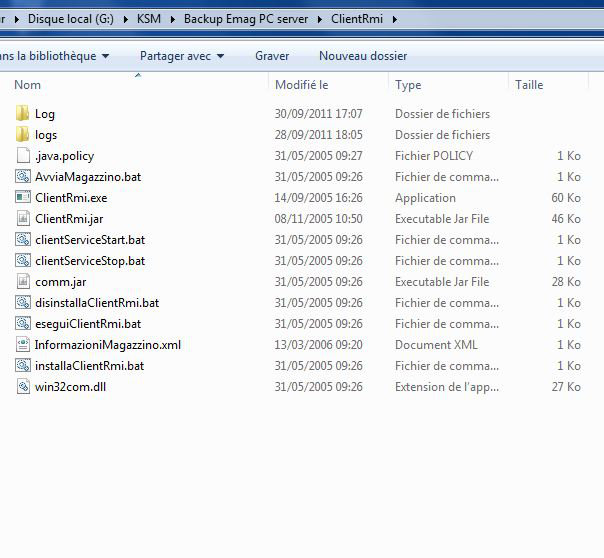Click the date 08/11/2005 10:50
Viewport: 604px width, 558px height.
tap(318, 219)
